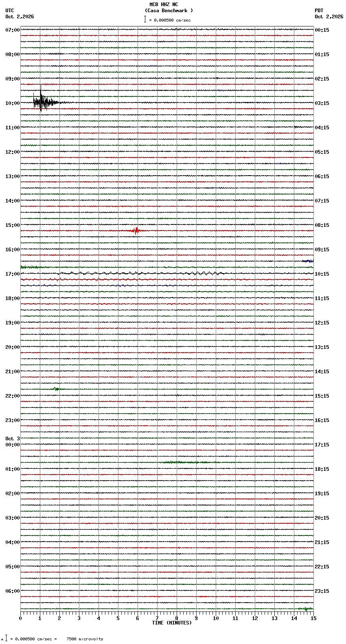Click the TIME (MINUTES) axis label
The image size is (346, 644).
point(172,623)
